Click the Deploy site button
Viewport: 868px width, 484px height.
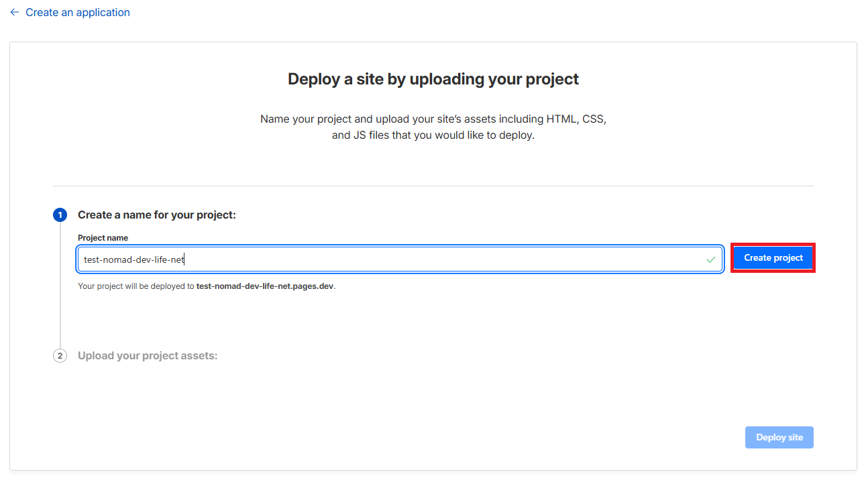coord(779,437)
